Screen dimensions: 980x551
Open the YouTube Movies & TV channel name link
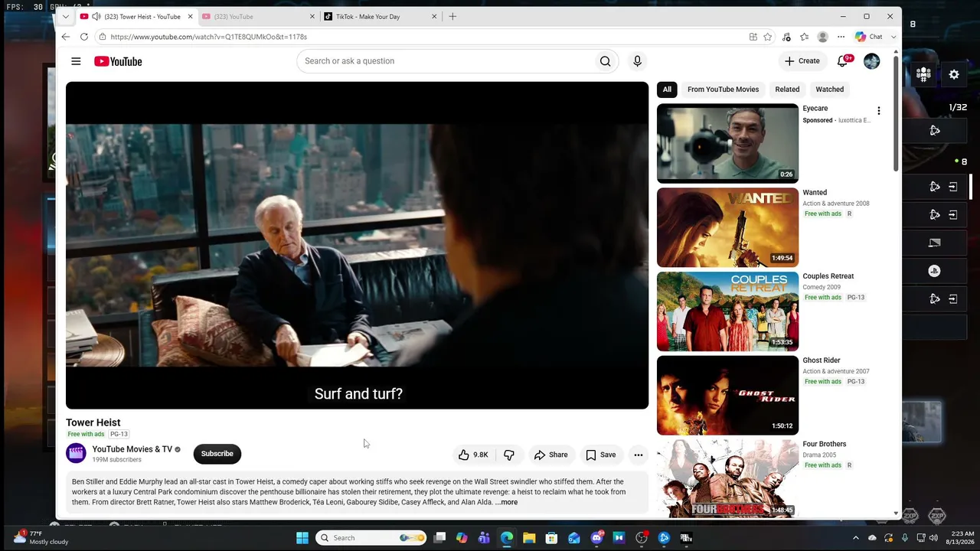tap(132, 449)
